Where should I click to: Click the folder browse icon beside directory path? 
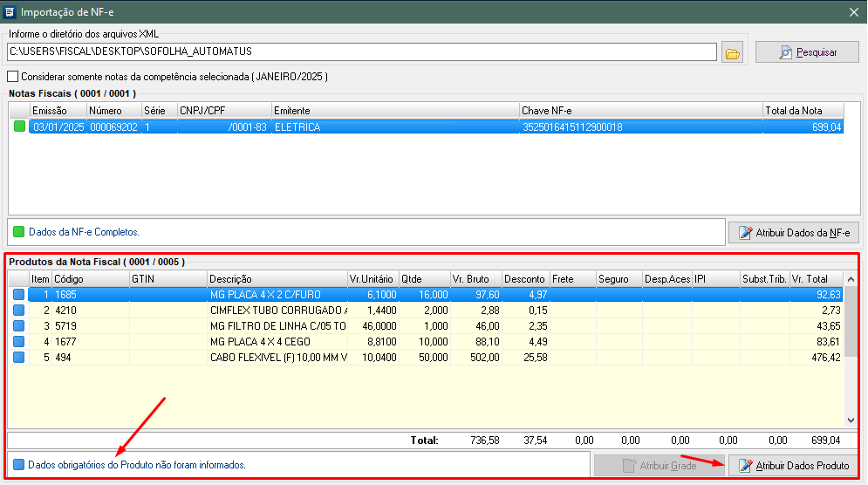click(x=733, y=53)
